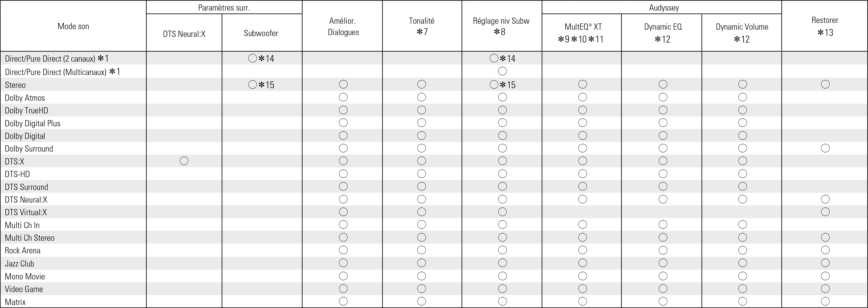This screenshot has height=308, width=868.
Task: Click the Mode son column header
Action: pyautogui.click(x=73, y=26)
